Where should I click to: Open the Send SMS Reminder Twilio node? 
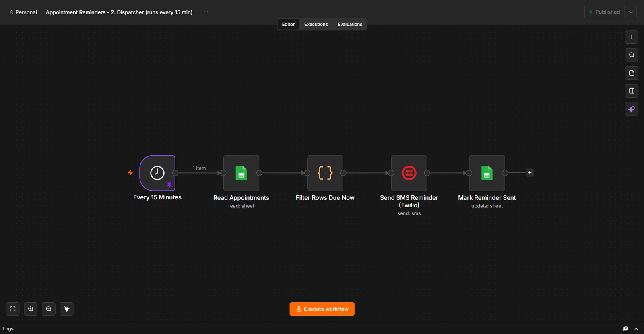tap(409, 173)
